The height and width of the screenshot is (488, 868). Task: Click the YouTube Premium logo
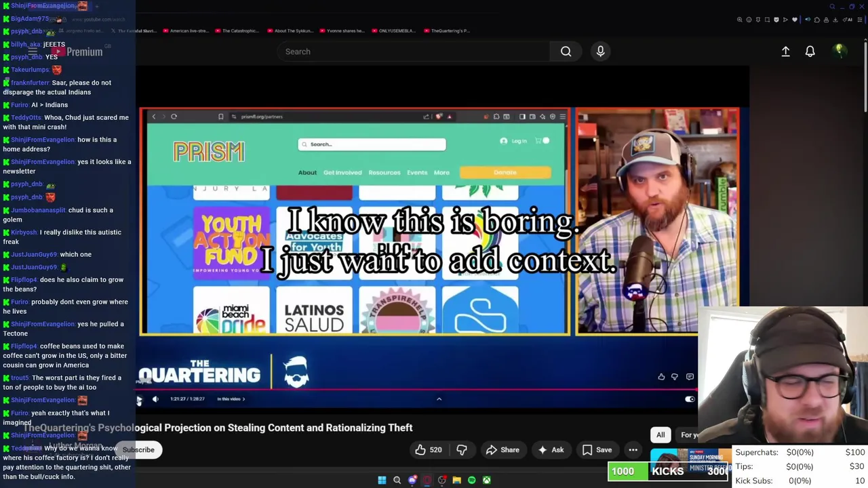77,52
